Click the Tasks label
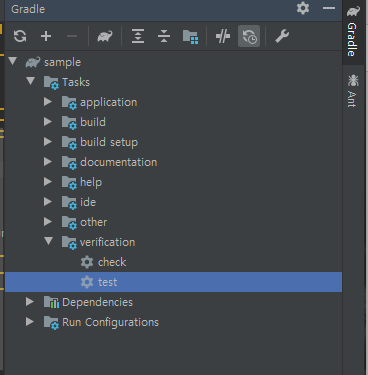 pyautogui.click(x=76, y=82)
